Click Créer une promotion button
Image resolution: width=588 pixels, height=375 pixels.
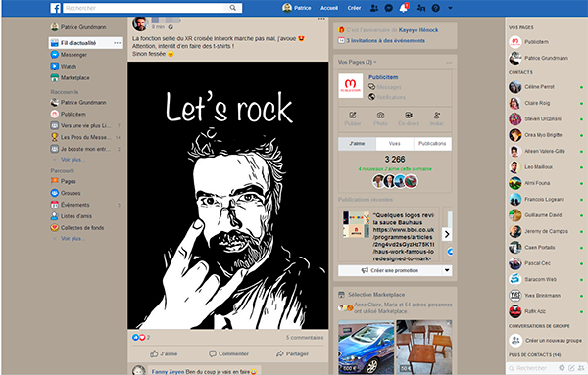click(390, 270)
